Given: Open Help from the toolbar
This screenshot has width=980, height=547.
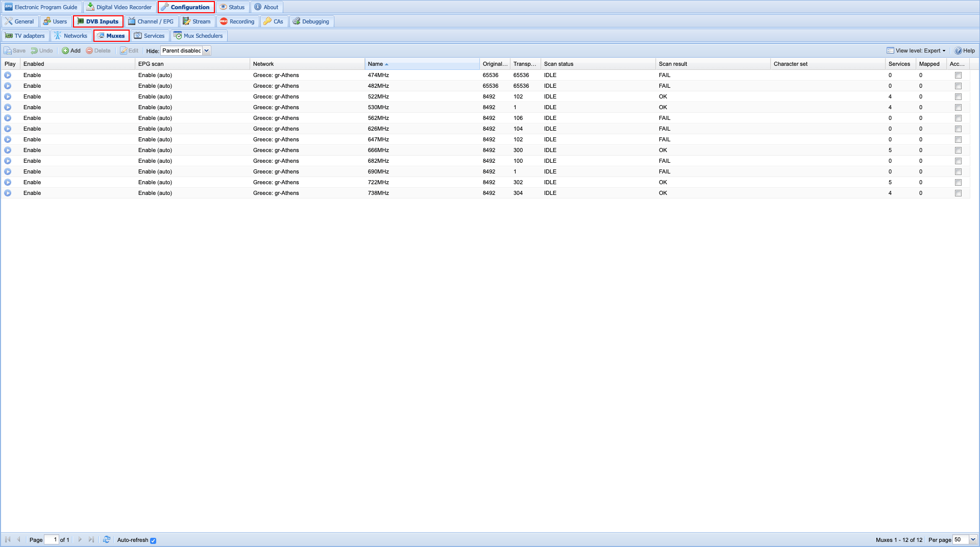Looking at the screenshot, I should point(965,51).
